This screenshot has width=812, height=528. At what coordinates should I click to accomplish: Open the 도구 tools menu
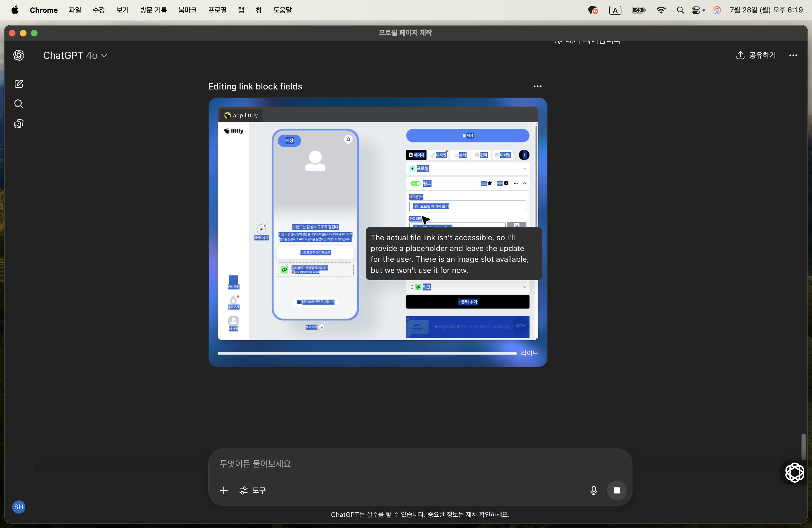252,490
